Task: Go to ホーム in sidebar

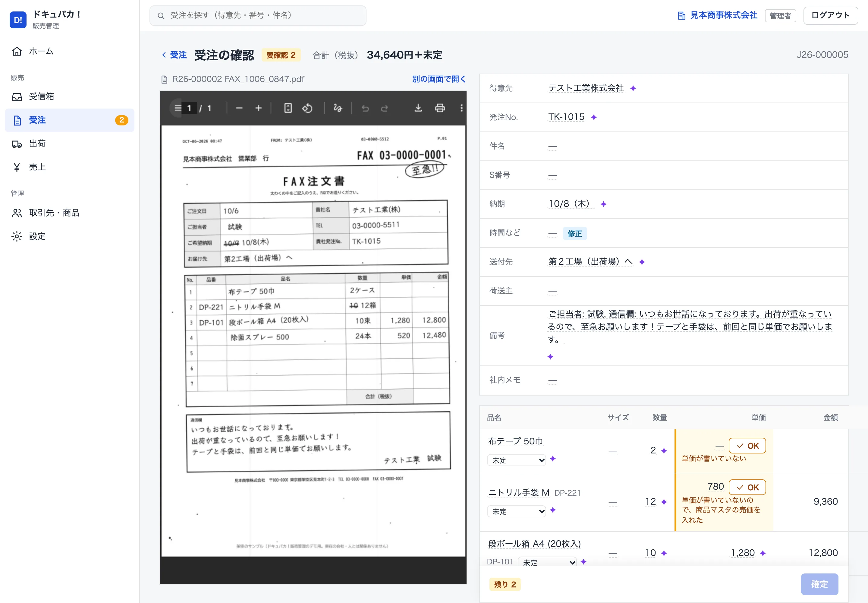Action: click(x=70, y=51)
